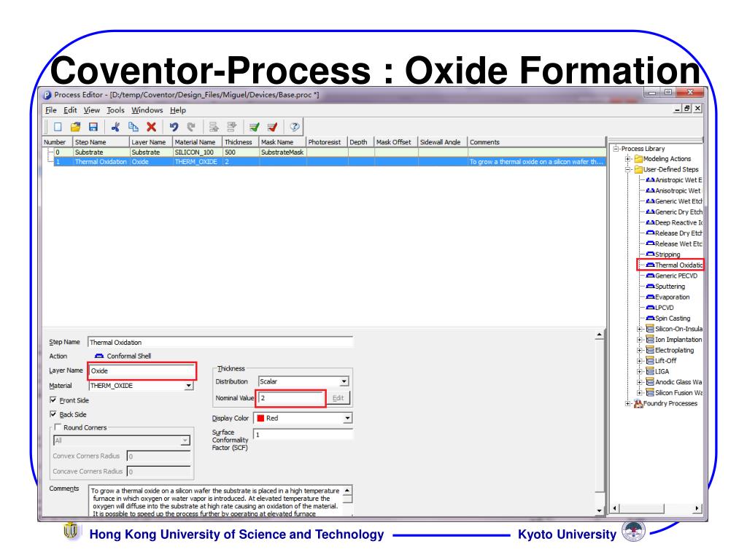This screenshot has height=560, width=747.
Task: Click the Nominal Value input field
Action: [291, 398]
